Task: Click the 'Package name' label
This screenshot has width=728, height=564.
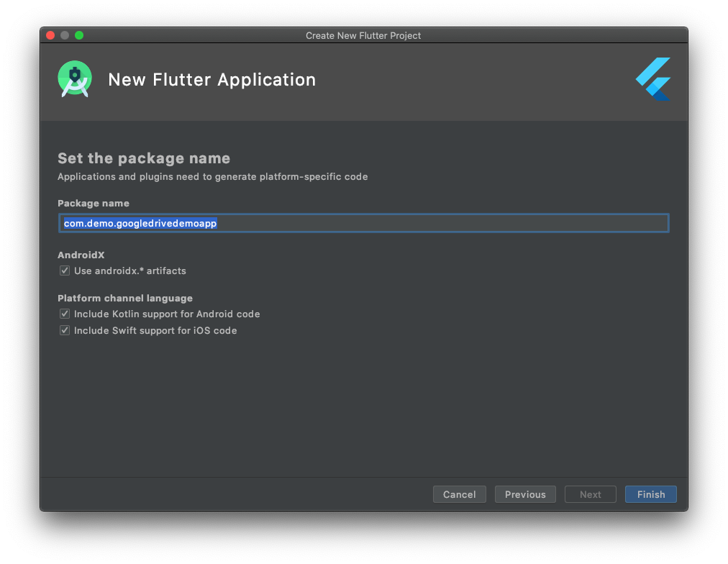Action: tap(94, 204)
